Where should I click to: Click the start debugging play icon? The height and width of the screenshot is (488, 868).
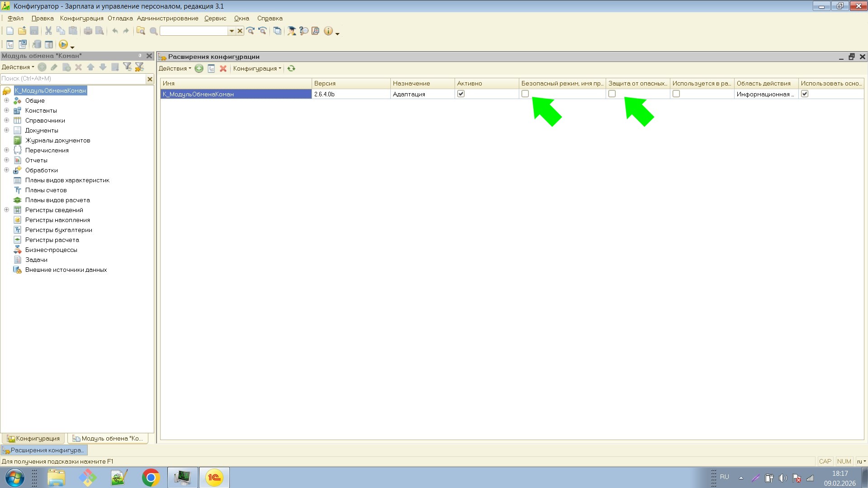pyautogui.click(x=63, y=44)
